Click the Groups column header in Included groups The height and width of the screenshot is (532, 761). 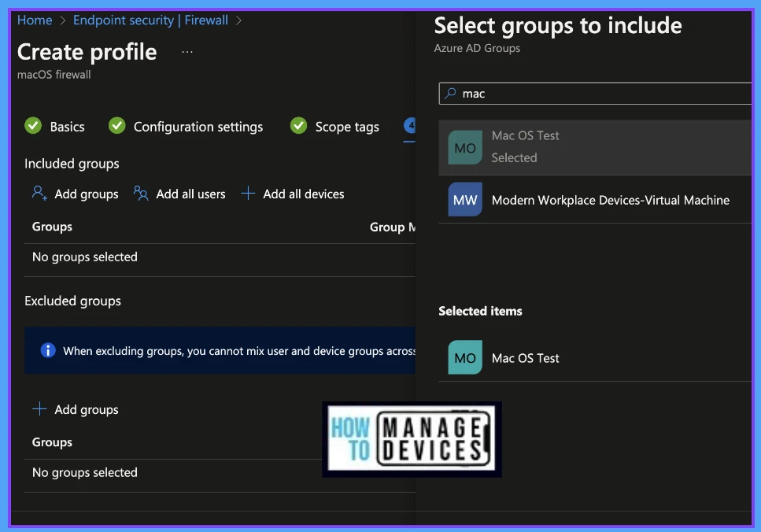tap(52, 227)
